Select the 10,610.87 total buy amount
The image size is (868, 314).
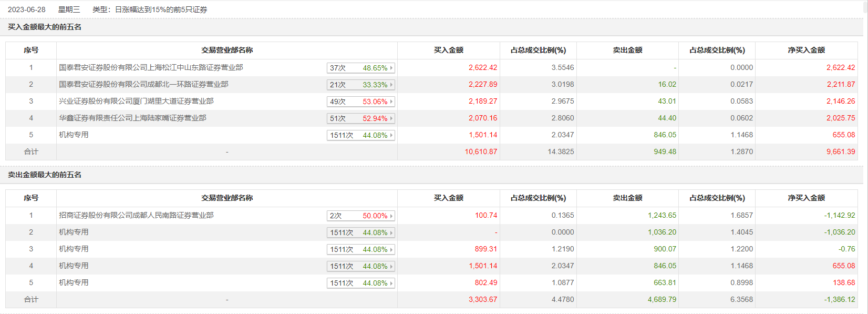coord(481,151)
